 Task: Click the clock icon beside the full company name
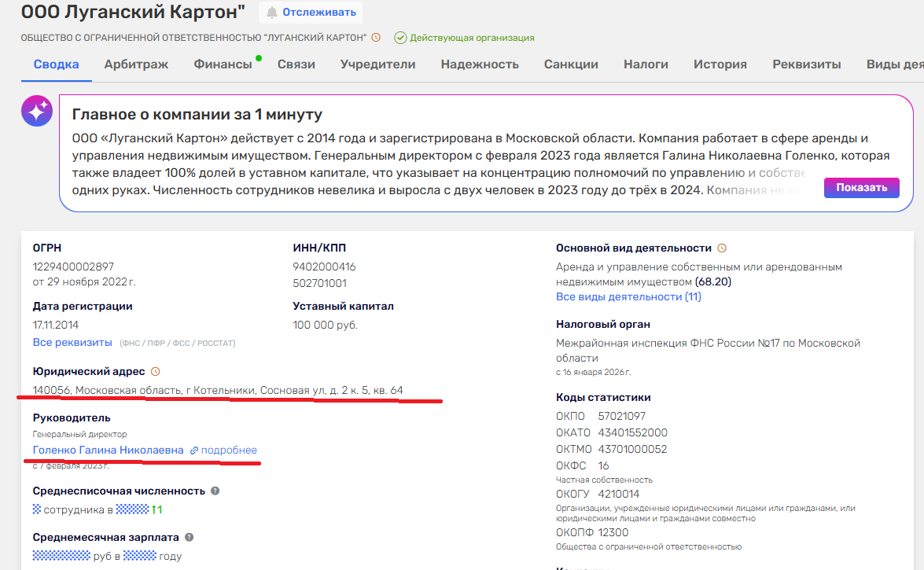pos(376,37)
